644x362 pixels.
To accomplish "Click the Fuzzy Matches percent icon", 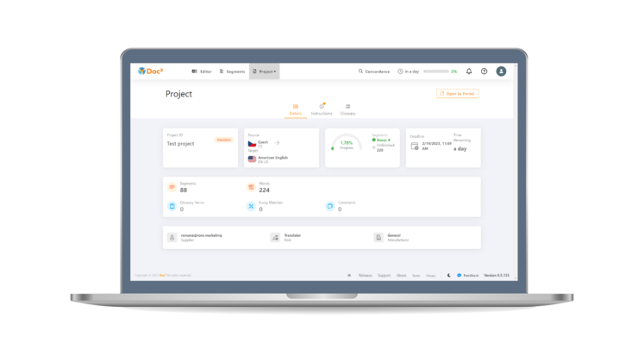I will [x=251, y=206].
